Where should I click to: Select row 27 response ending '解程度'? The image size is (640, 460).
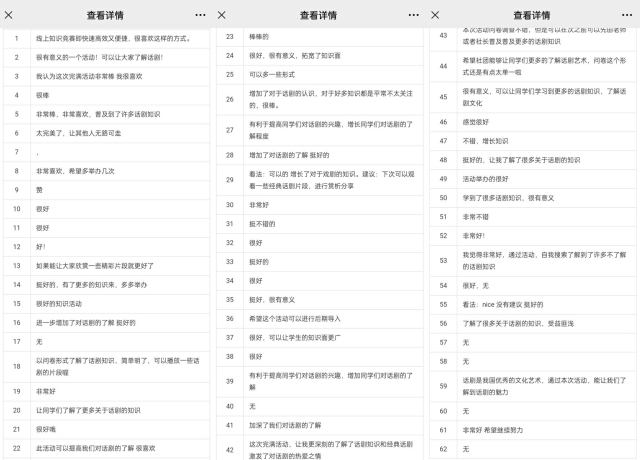[331, 130]
